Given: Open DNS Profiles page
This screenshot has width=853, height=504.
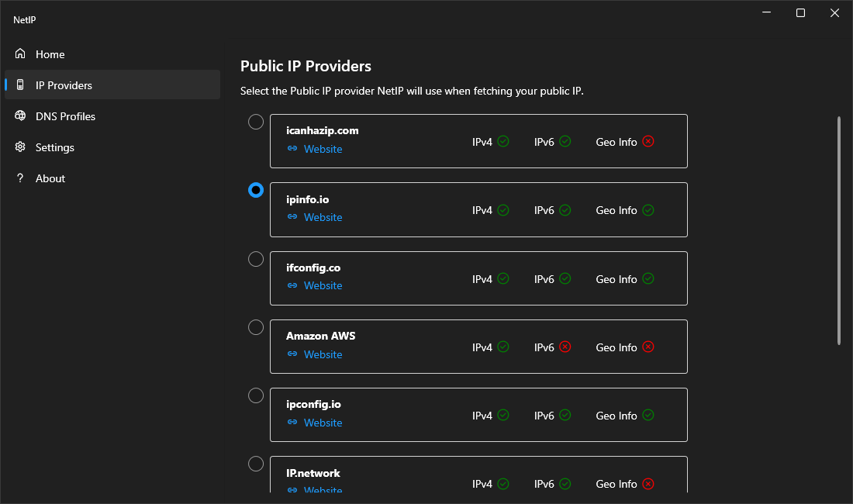Looking at the screenshot, I should click(x=112, y=116).
